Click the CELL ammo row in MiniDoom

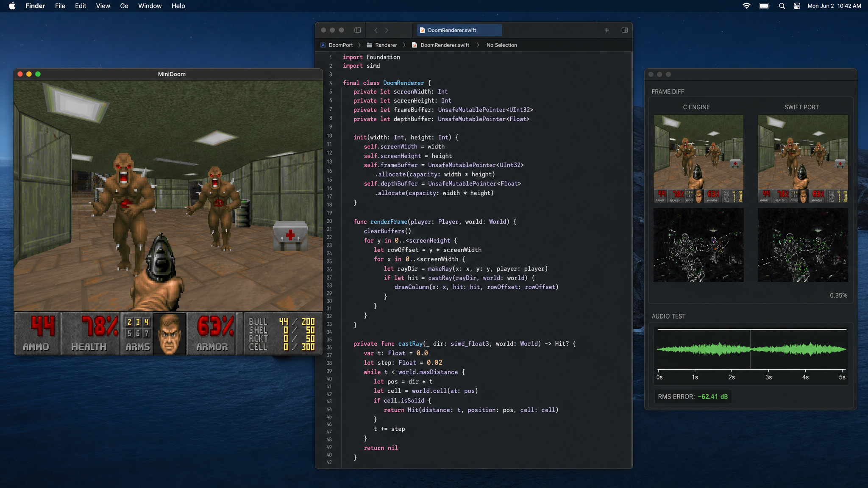click(281, 347)
